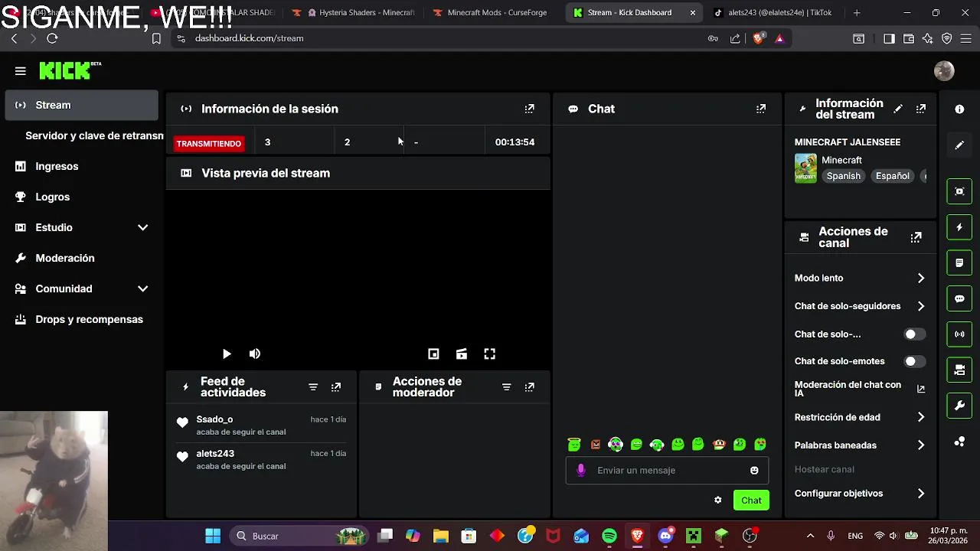Open Restricción de edad settings
Screen dimensions: 980x551
click(860, 417)
